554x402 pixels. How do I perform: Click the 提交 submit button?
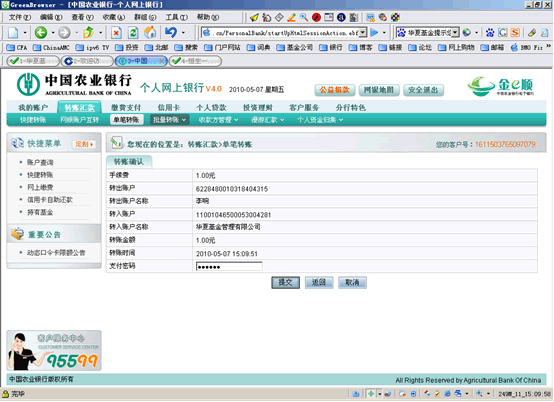(x=285, y=283)
